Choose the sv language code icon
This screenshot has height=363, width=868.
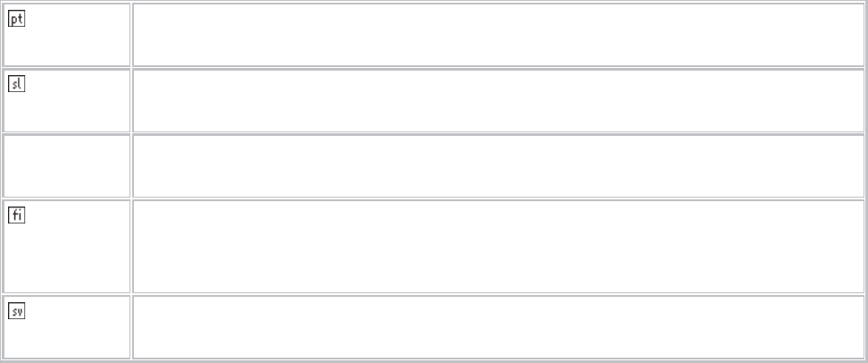pyautogui.click(x=17, y=311)
